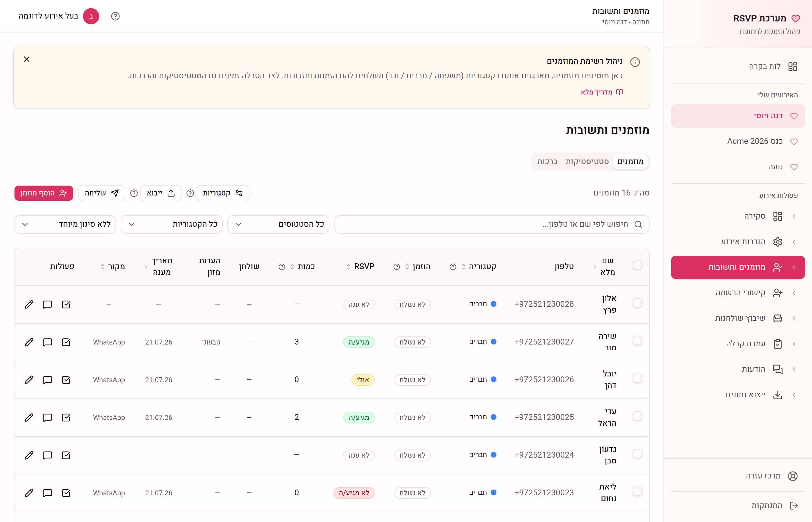Click the הוסף מוזמן button

[x=44, y=193]
